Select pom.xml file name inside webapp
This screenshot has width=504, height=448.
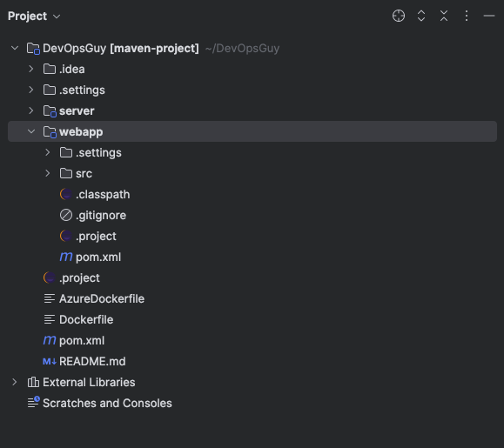pyautogui.click(x=98, y=257)
